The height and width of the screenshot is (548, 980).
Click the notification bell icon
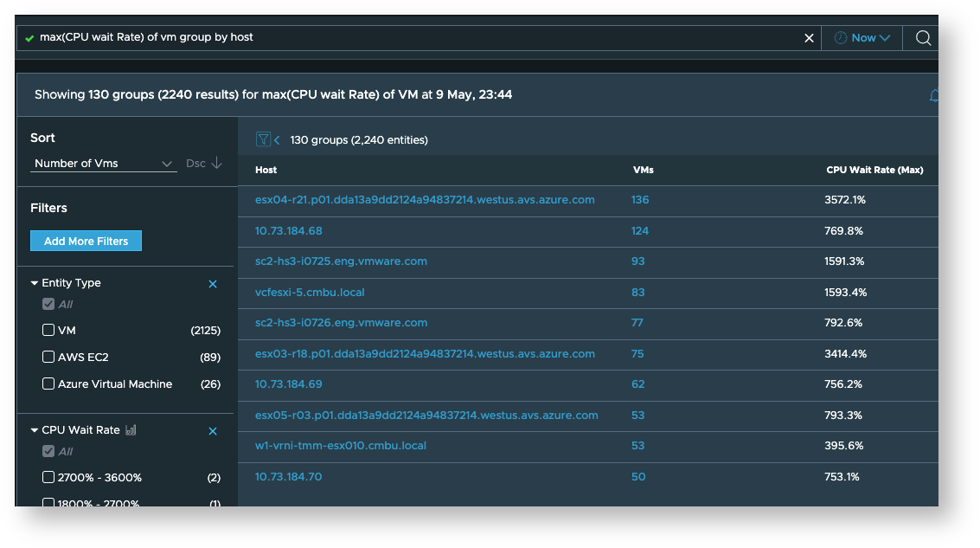pyautogui.click(x=934, y=96)
